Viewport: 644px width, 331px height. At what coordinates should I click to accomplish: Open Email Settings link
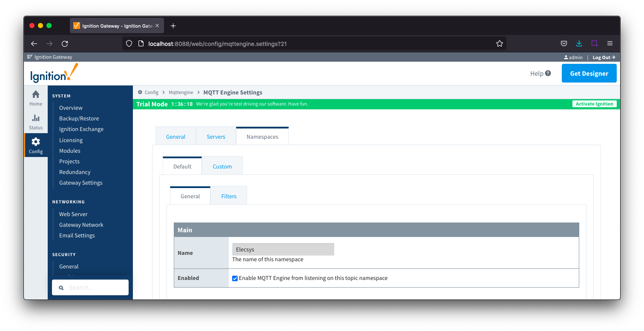coord(77,235)
